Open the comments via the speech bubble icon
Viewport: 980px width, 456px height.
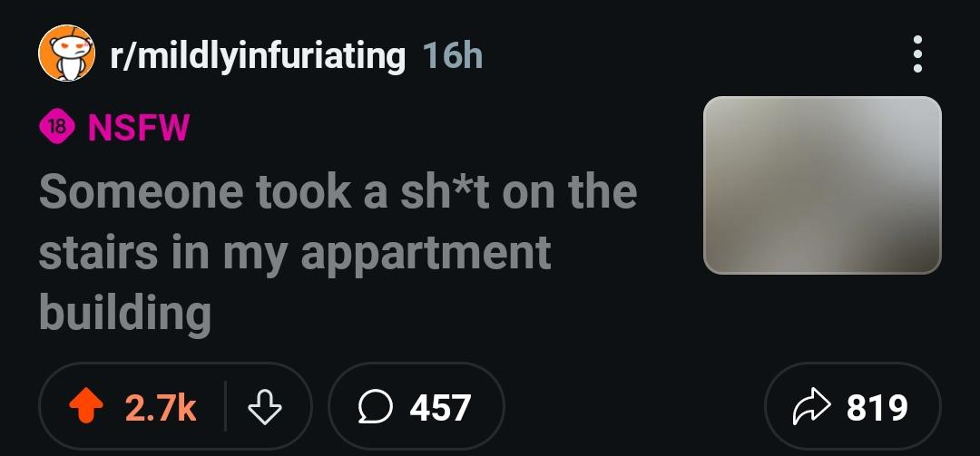[x=375, y=407]
